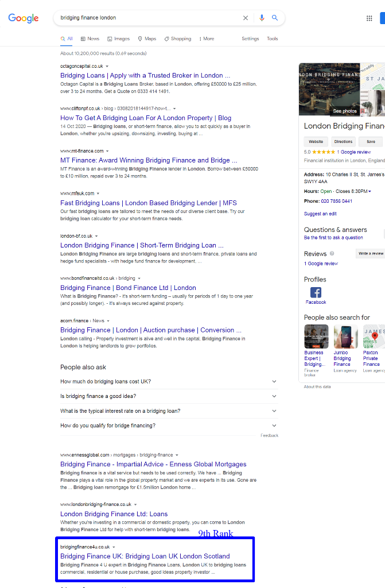
Task: Open 'London Bridging Finance Ltd: Loans' result
Action: [114, 514]
